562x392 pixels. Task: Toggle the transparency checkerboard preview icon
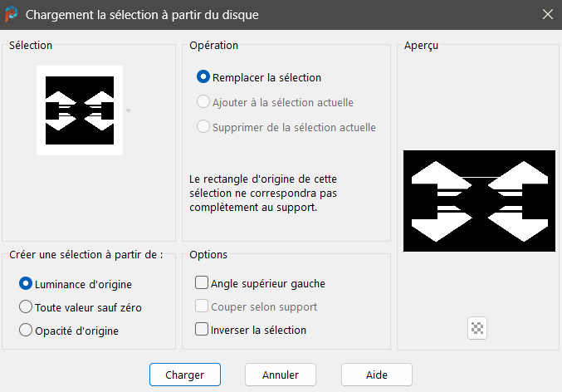pos(477,328)
